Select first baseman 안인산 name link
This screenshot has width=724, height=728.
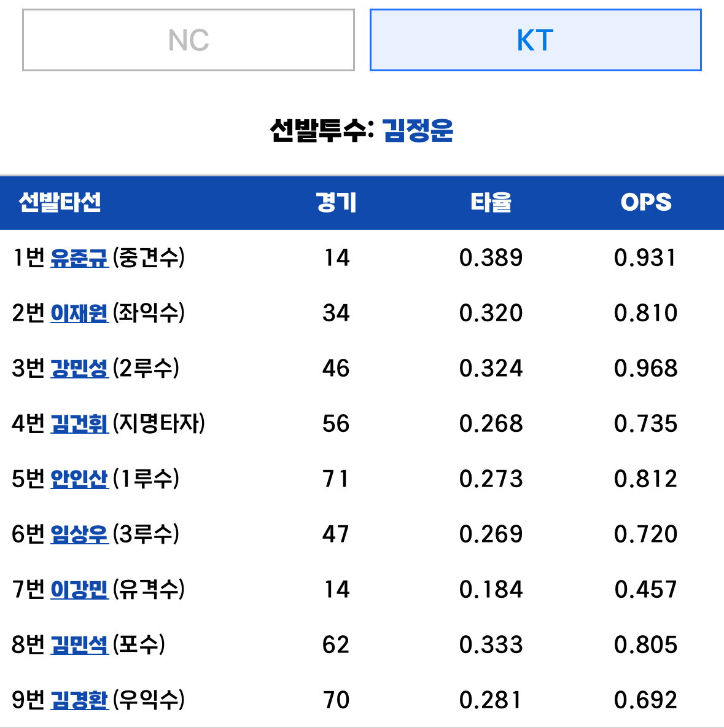79,479
